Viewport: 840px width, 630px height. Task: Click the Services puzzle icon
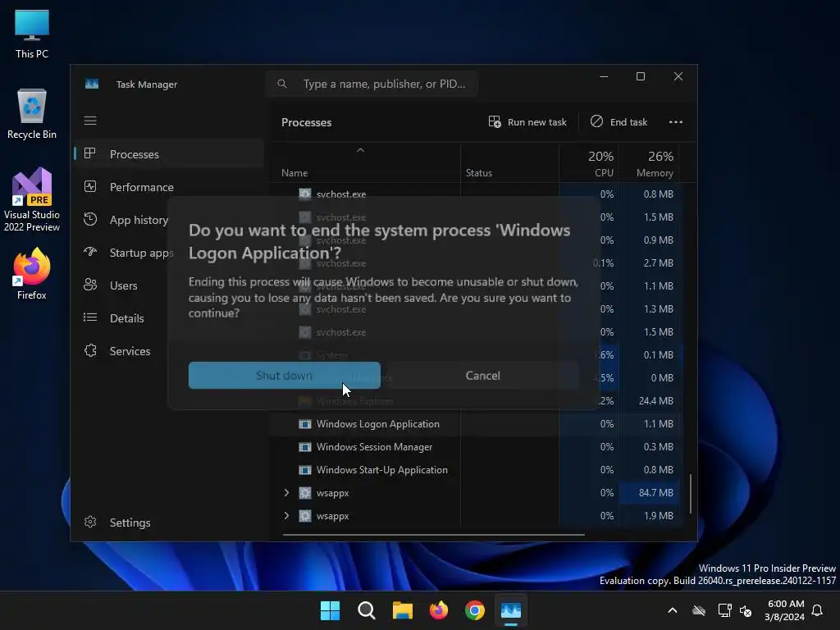pyautogui.click(x=90, y=350)
